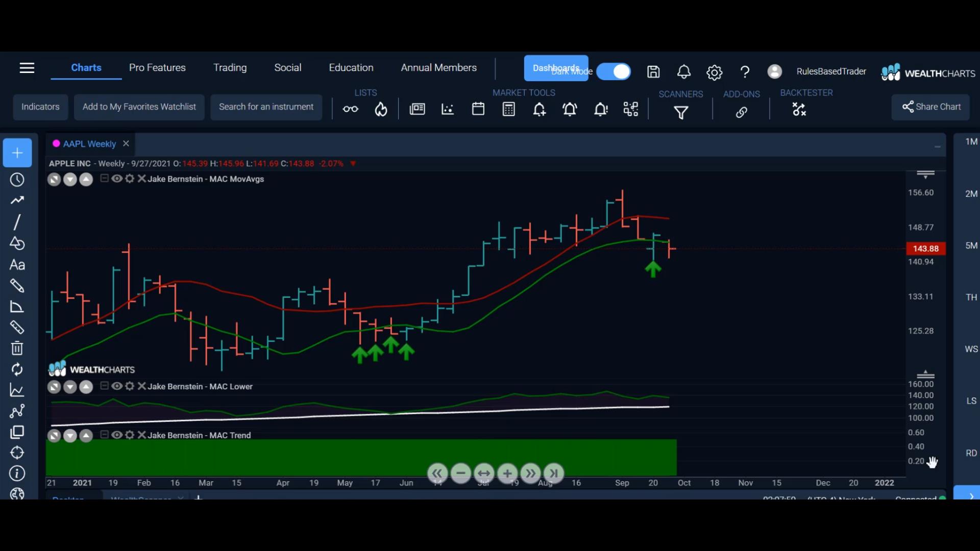This screenshot has width=980, height=551.
Task: Click the refresh chart icon
Action: [17, 369]
